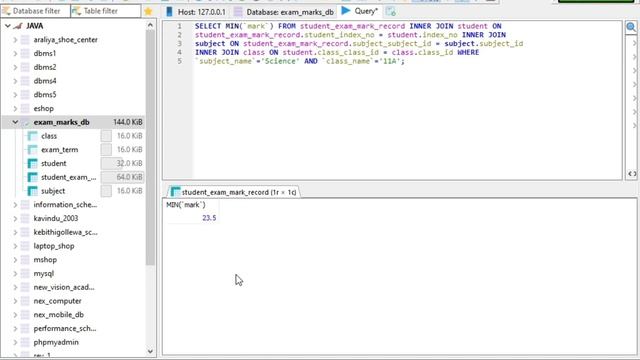Expand the eshop database
The image size is (640, 360).
point(15,109)
